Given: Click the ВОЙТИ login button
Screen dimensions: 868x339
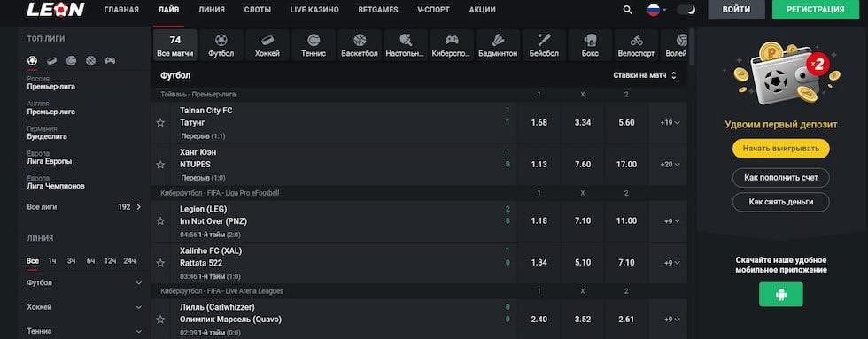Looking at the screenshot, I should (x=736, y=10).
